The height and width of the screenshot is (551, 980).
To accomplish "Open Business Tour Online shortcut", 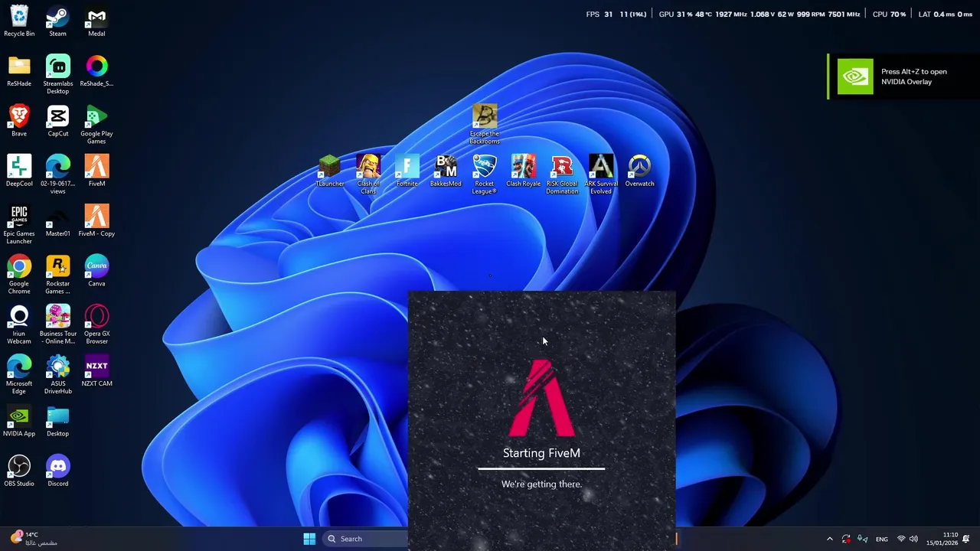I will (57, 324).
